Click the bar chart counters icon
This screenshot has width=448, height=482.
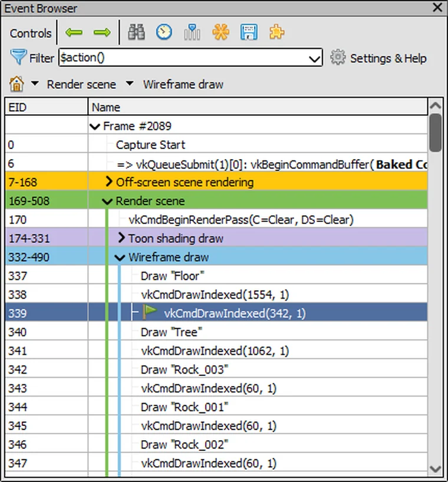tap(192, 32)
